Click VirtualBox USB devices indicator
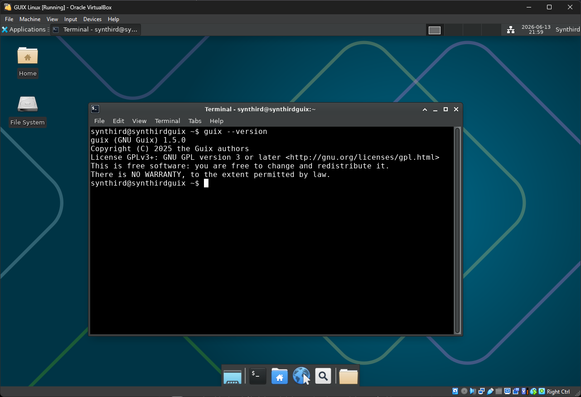Screen dimensions: 581x397 click(490, 391)
